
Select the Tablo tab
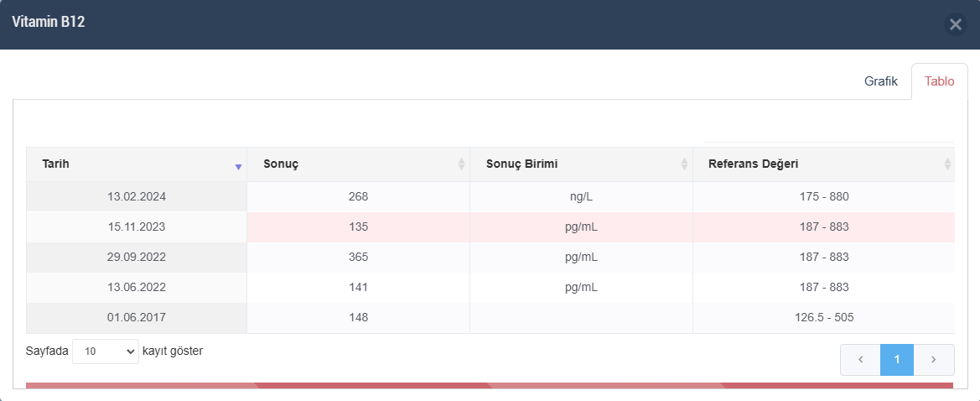coord(939,81)
